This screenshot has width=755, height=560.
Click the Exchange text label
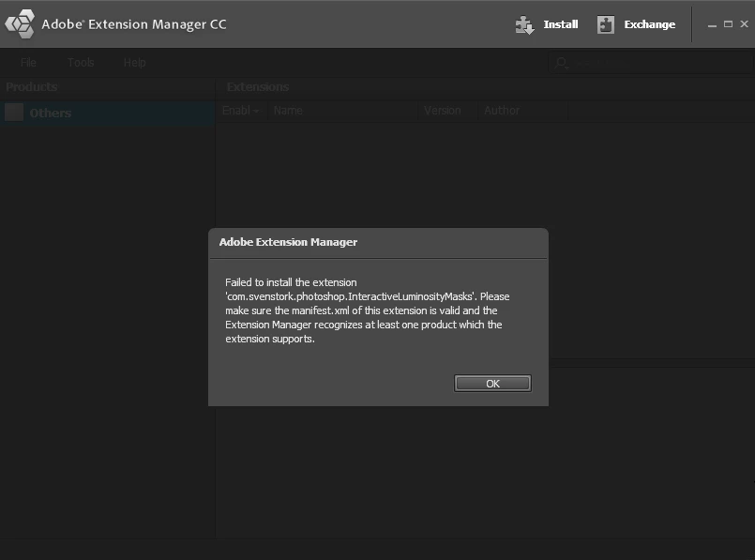(650, 24)
